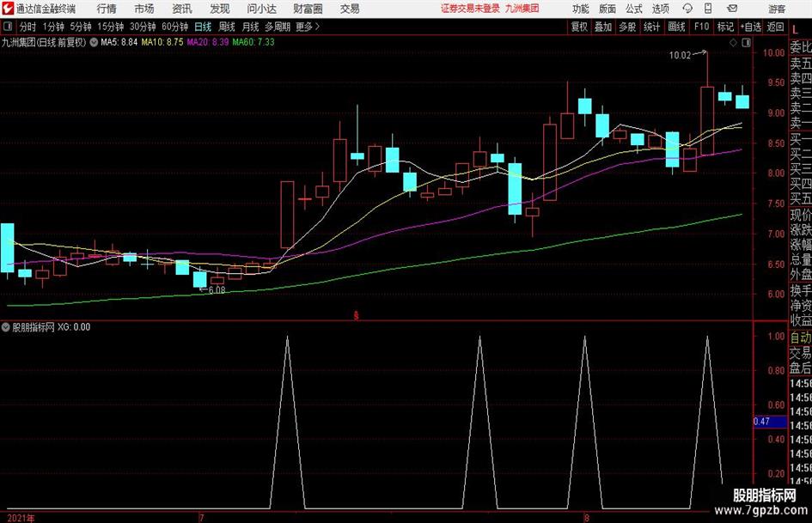Open the 问小达 menu

point(261,9)
